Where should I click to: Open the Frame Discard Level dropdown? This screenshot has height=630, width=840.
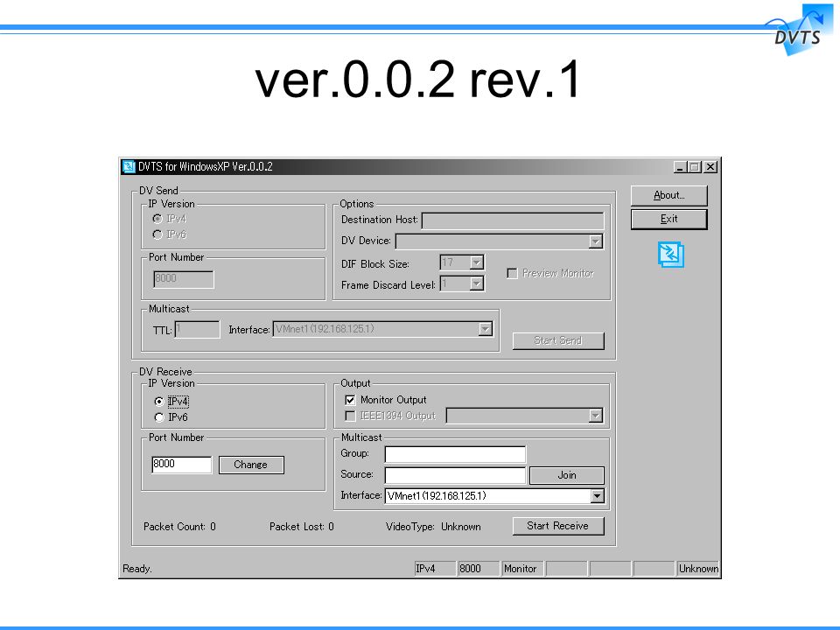476,283
